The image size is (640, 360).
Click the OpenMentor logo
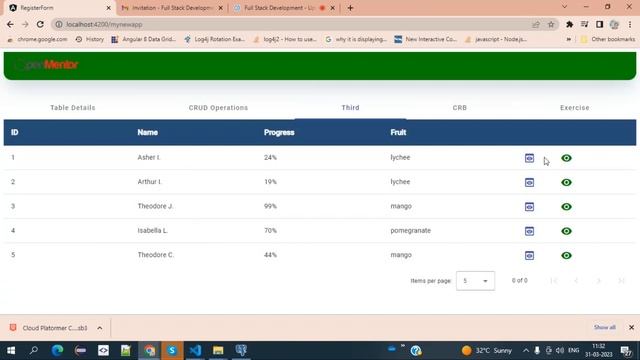(x=47, y=64)
